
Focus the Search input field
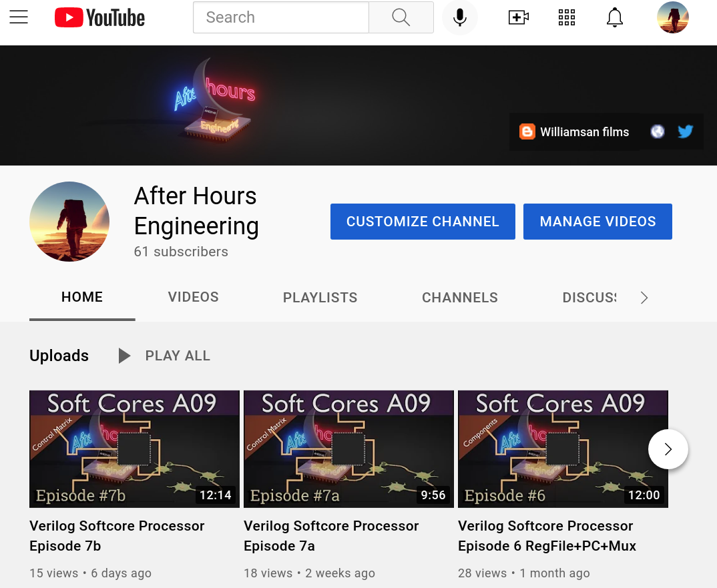coord(281,17)
